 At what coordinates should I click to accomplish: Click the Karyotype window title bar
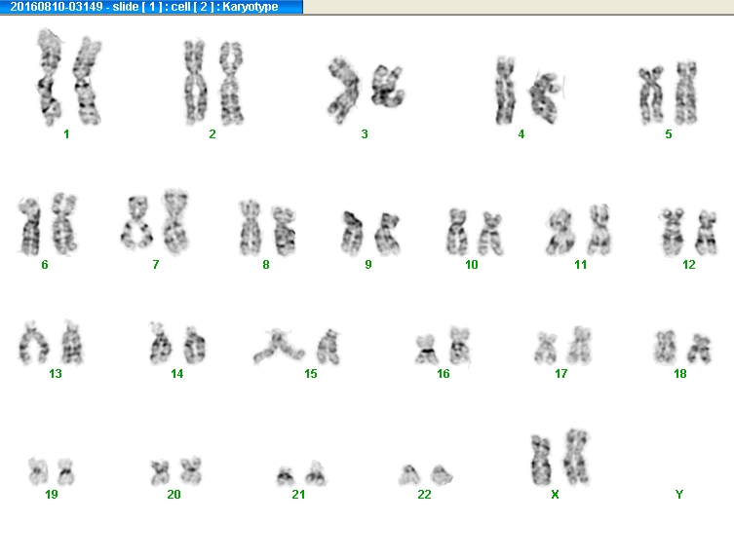coord(151,7)
